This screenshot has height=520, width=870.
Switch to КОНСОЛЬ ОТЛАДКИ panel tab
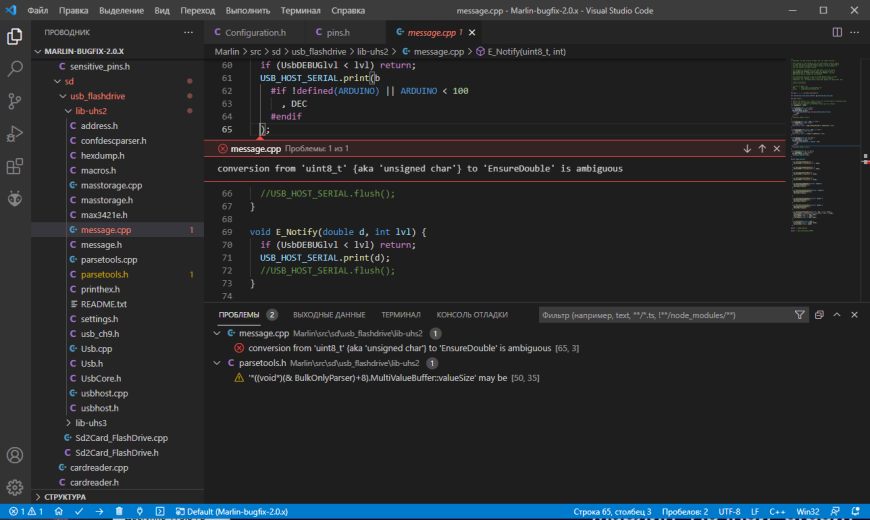(x=472, y=315)
